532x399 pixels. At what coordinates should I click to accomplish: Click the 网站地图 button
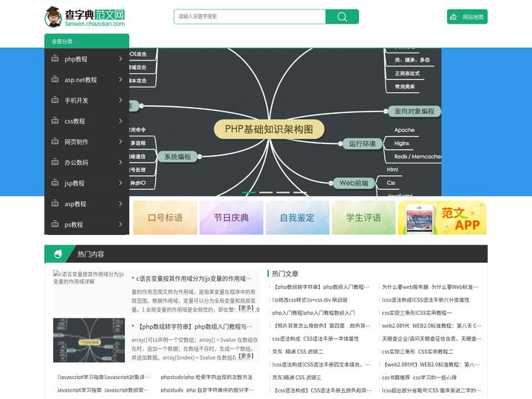(467, 16)
